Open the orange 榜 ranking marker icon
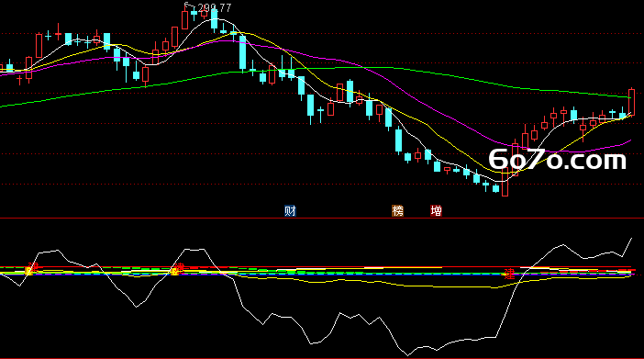Viewport: 644px width, 359px height. point(397,211)
